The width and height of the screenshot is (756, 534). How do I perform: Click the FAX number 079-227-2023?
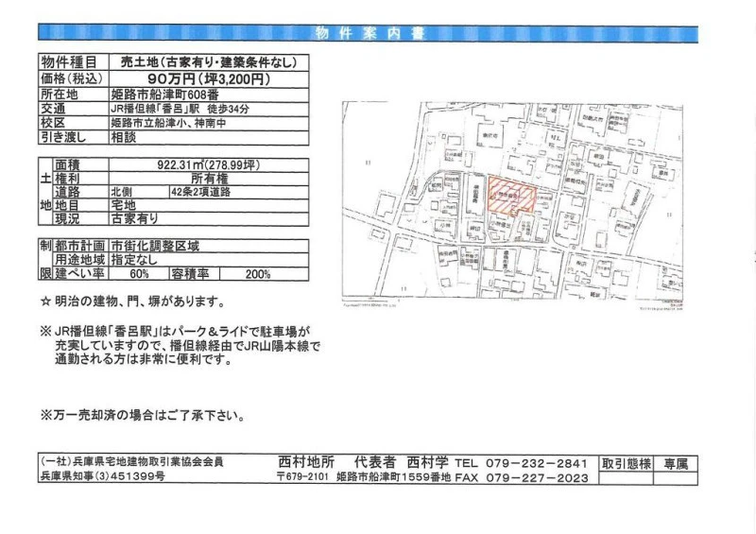tap(537, 478)
